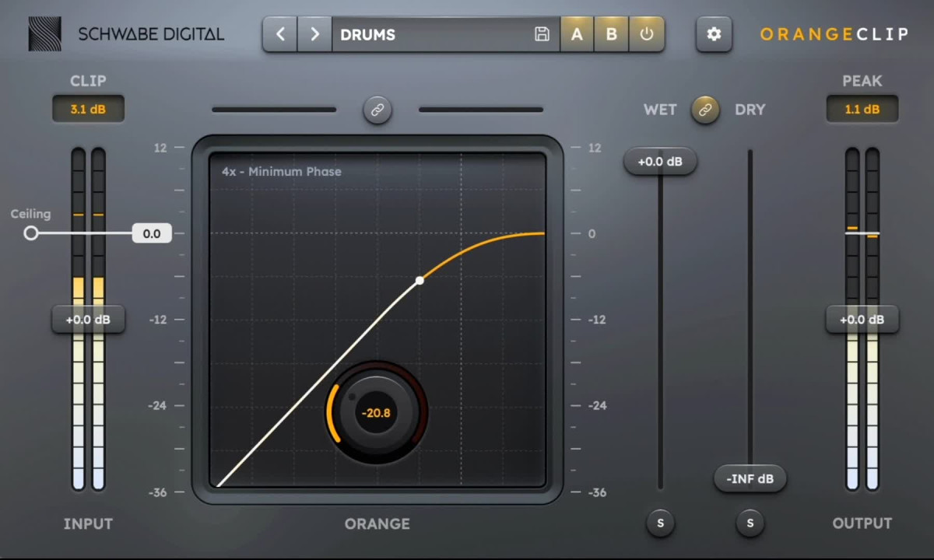Click the INPUT label

coord(88,523)
